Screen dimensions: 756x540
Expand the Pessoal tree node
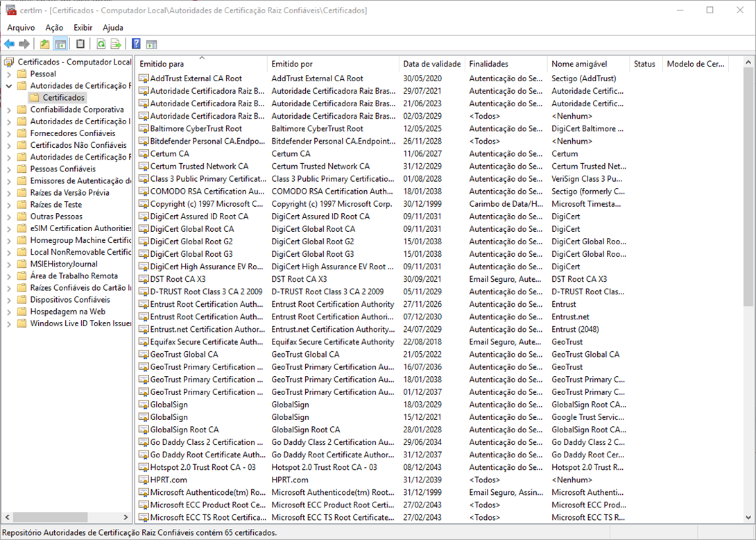pyautogui.click(x=9, y=74)
